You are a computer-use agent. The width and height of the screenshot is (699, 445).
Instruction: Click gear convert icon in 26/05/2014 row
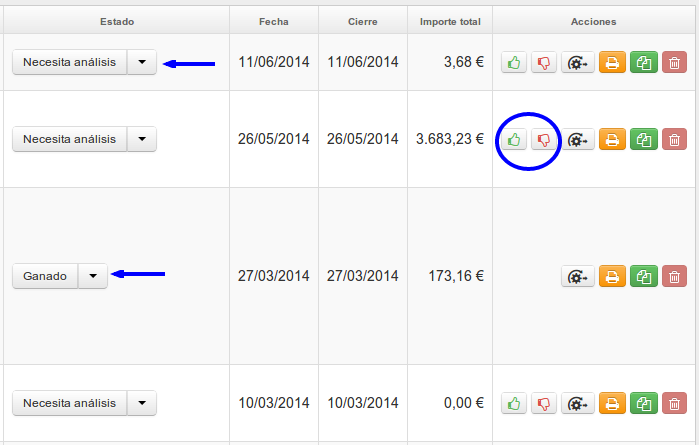coord(577,140)
